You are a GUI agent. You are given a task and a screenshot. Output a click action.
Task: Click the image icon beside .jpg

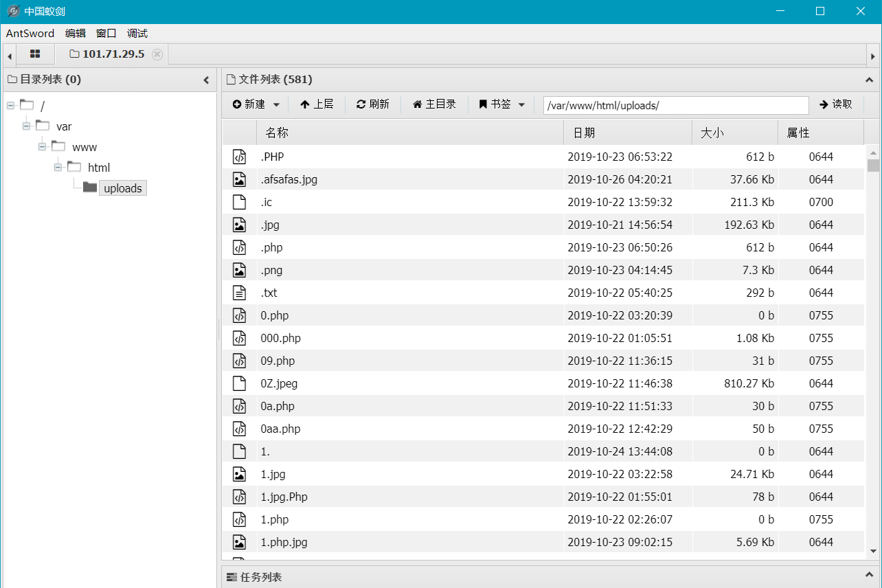click(239, 225)
